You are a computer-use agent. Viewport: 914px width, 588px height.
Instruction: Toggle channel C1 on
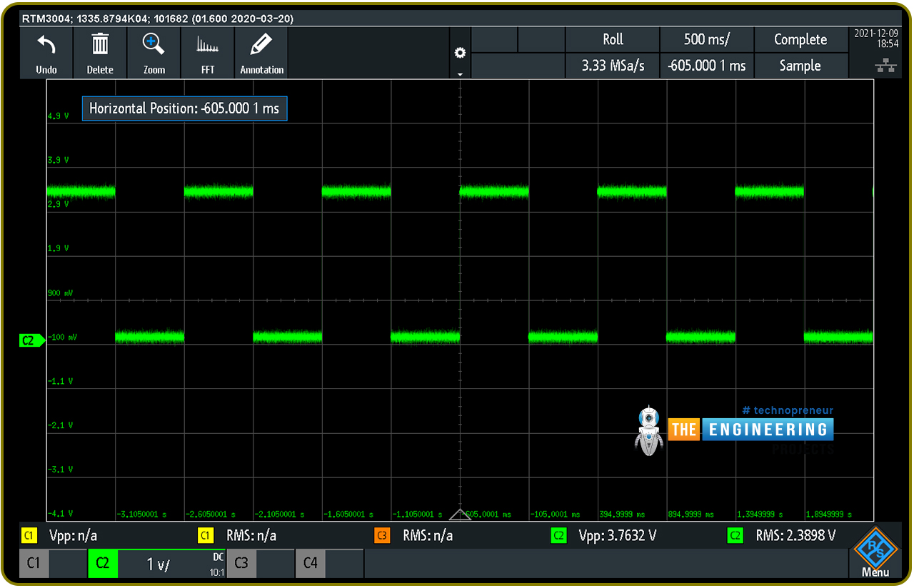coord(34,563)
